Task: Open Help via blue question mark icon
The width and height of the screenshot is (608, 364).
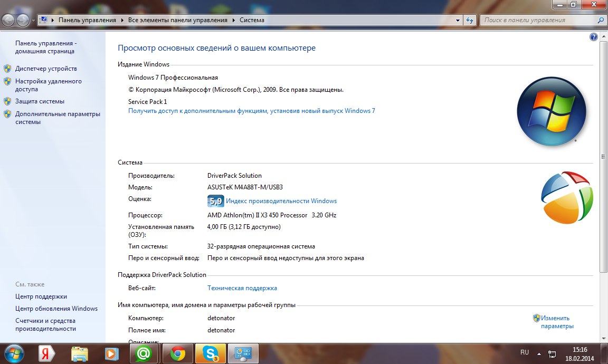Action: 593,37
